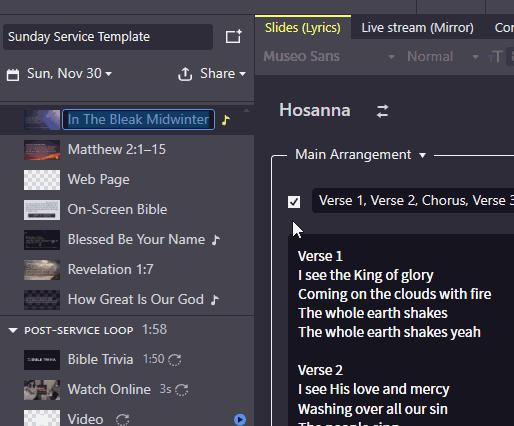This screenshot has width=514, height=426.
Task: Click the Matthew 2:1–15 thumbnail
Action: [x=42, y=150]
